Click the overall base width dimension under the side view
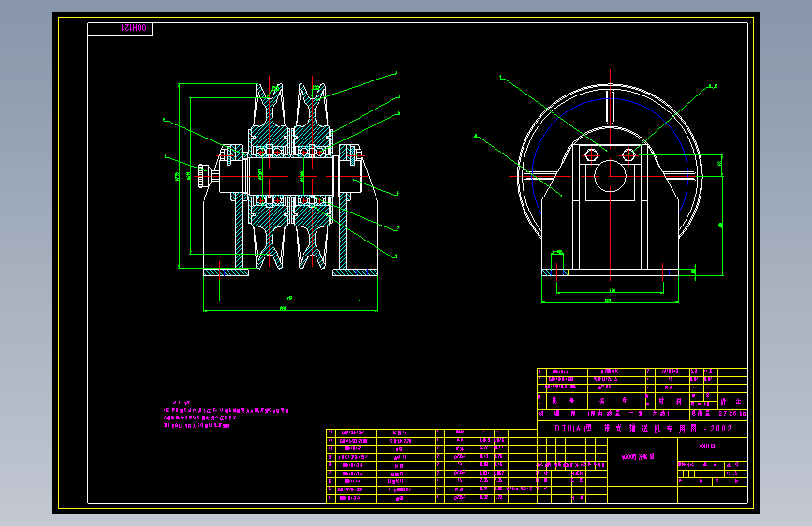 point(610,301)
